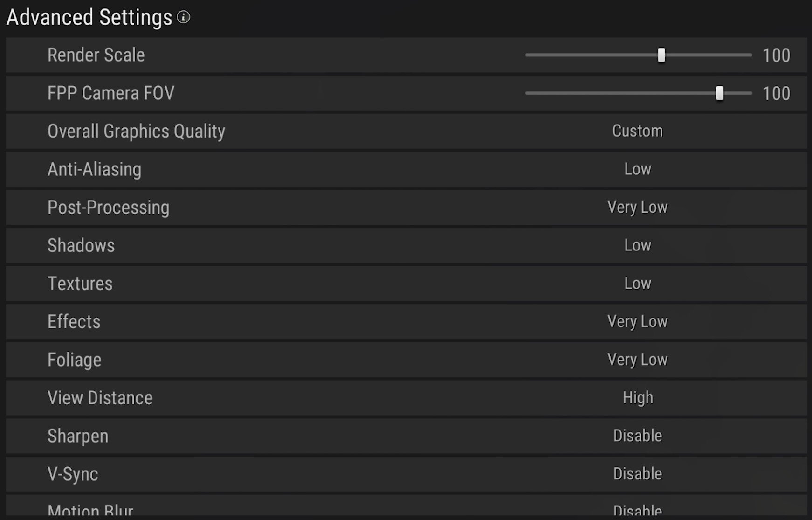
Task: Change the Anti-Aliasing Low setting
Action: pos(637,169)
